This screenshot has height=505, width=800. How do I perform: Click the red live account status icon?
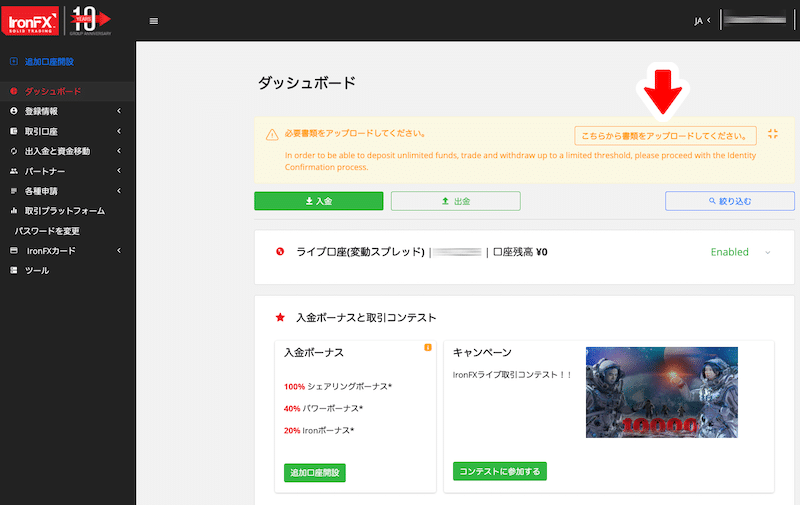280,251
